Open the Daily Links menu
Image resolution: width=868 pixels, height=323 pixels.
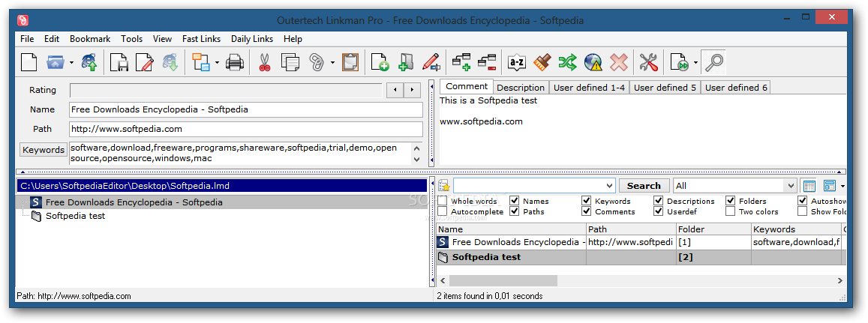[x=252, y=39]
